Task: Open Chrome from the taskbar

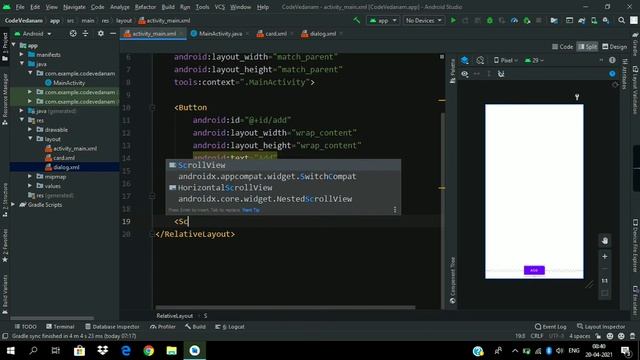Action: (149, 351)
